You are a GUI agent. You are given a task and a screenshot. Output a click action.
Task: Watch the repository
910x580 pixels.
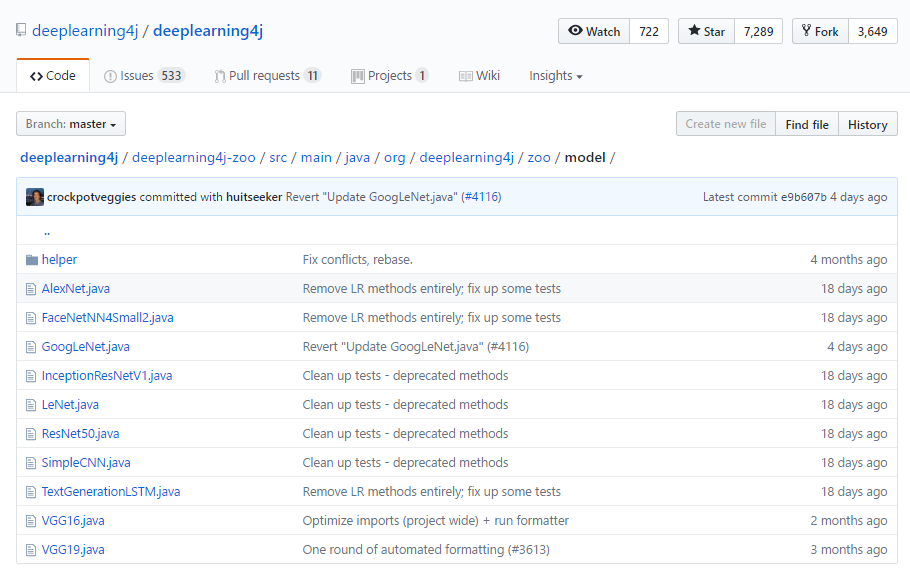click(594, 31)
